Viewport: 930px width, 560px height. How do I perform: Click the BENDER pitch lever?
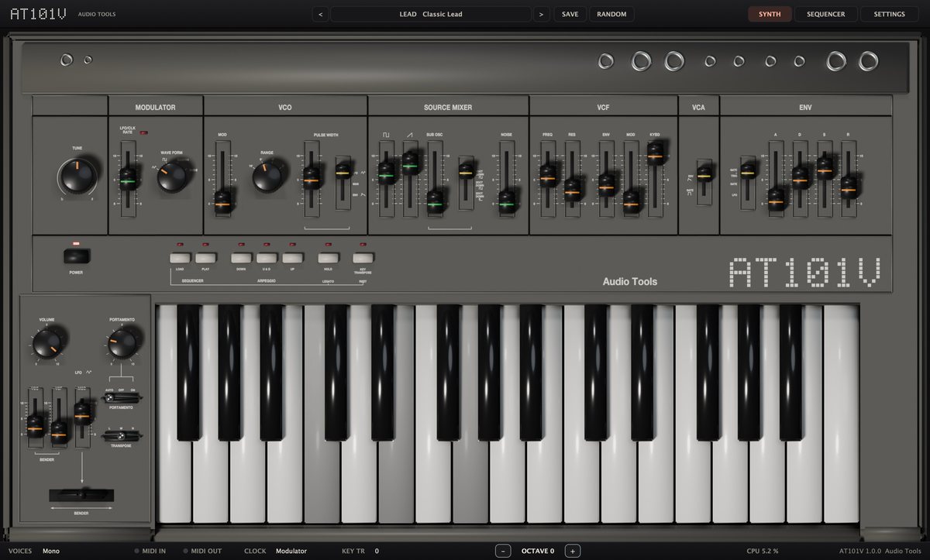click(81, 495)
